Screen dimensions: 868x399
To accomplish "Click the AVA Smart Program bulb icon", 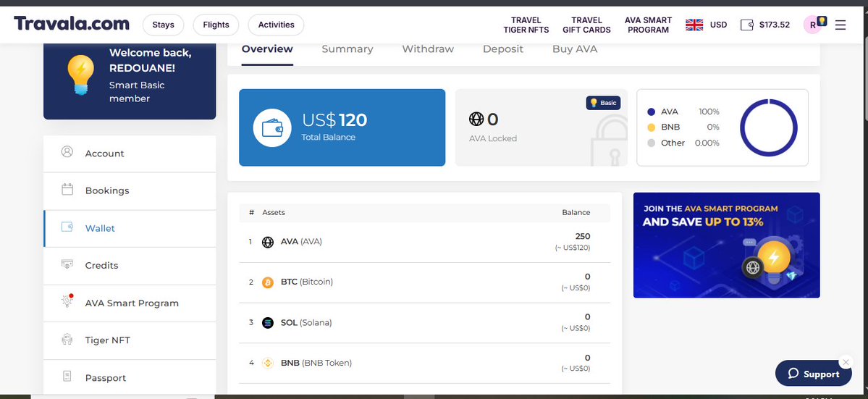I will click(67, 301).
